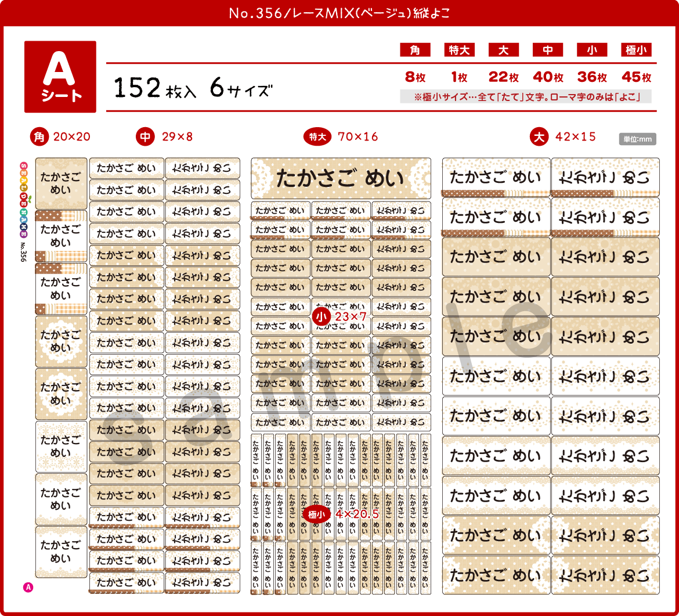The image size is (679, 616).
Task: Click the 45枚 count
Action: point(636,77)
